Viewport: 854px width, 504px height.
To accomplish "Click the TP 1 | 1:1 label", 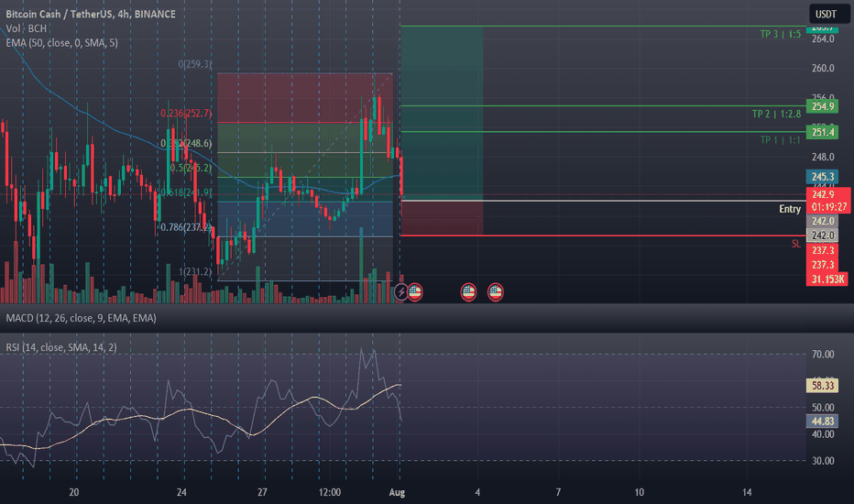I will click(x=781, y=140).
